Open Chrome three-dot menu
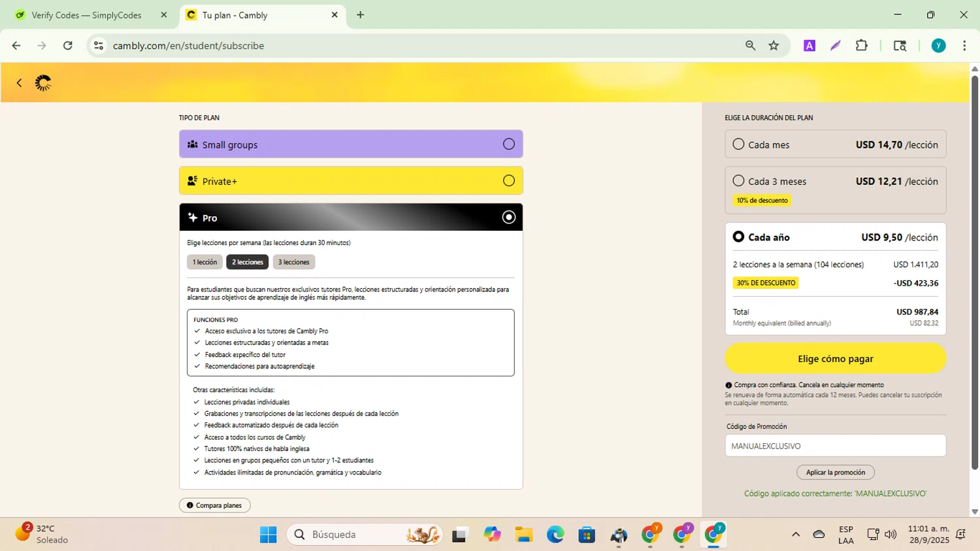Viewport: 980px width, 551px height. (964, 46)
